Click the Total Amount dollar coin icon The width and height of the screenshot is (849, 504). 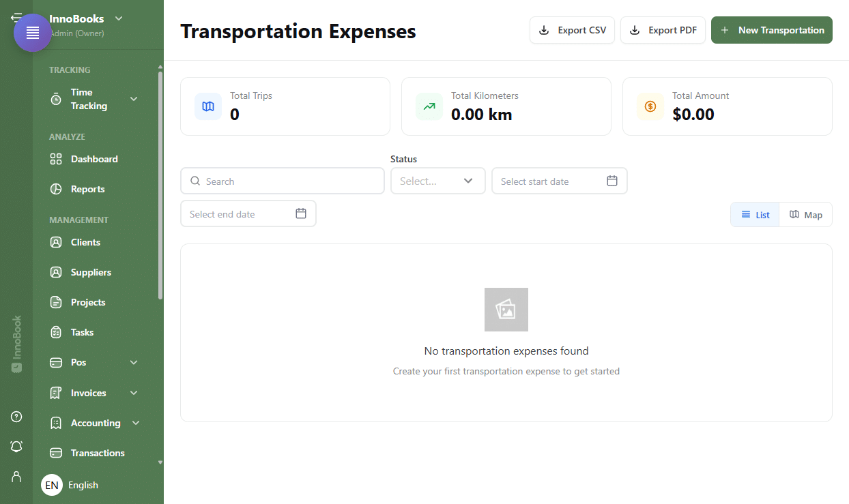(x=650, y=106)
